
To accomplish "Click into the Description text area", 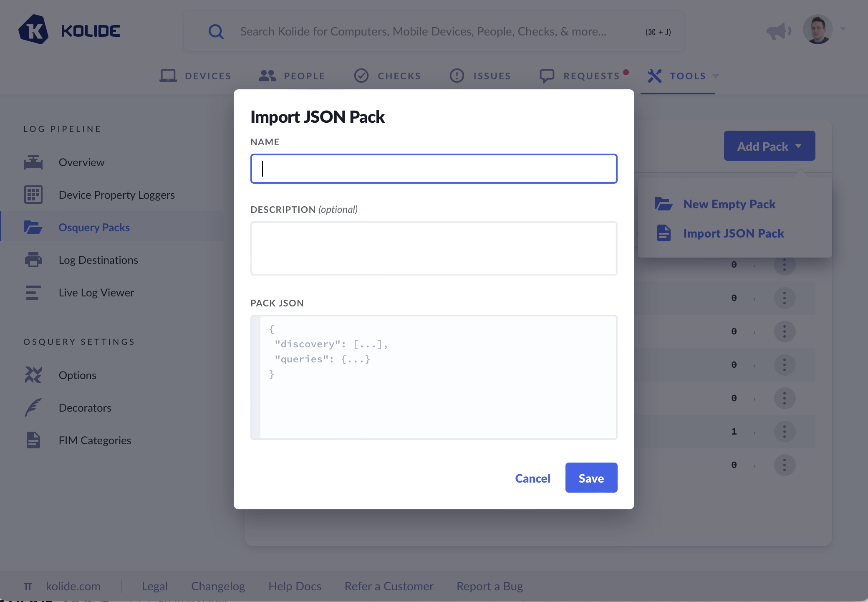I will coord(434,248).
